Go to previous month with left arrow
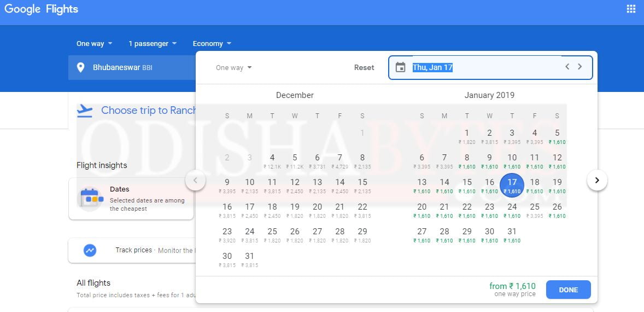This screenshot has height=312, width=644. [x=195, y=180]
